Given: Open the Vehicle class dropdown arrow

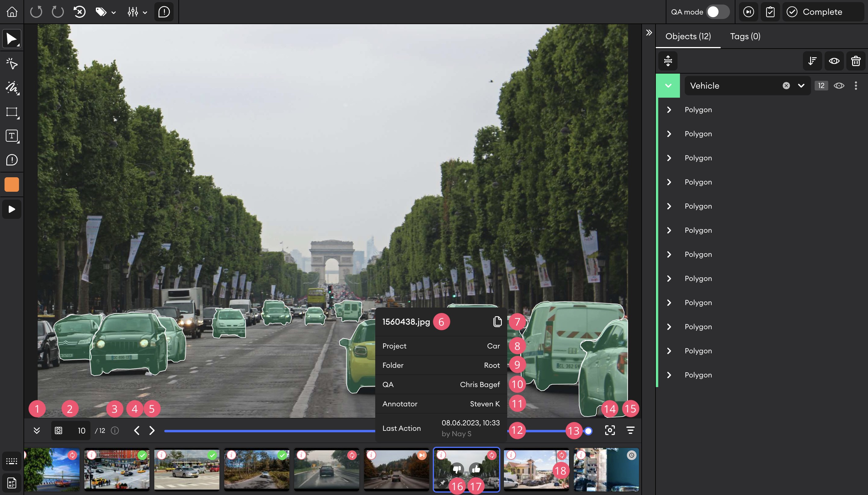Looking at the screenshot, I should tap(801, 86).
